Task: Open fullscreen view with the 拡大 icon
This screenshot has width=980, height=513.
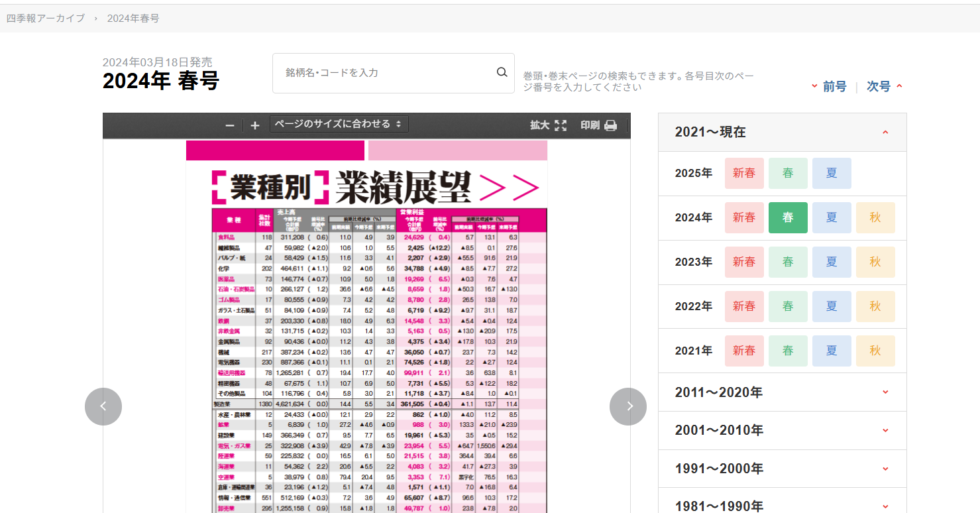Action: tap(561, 125)
